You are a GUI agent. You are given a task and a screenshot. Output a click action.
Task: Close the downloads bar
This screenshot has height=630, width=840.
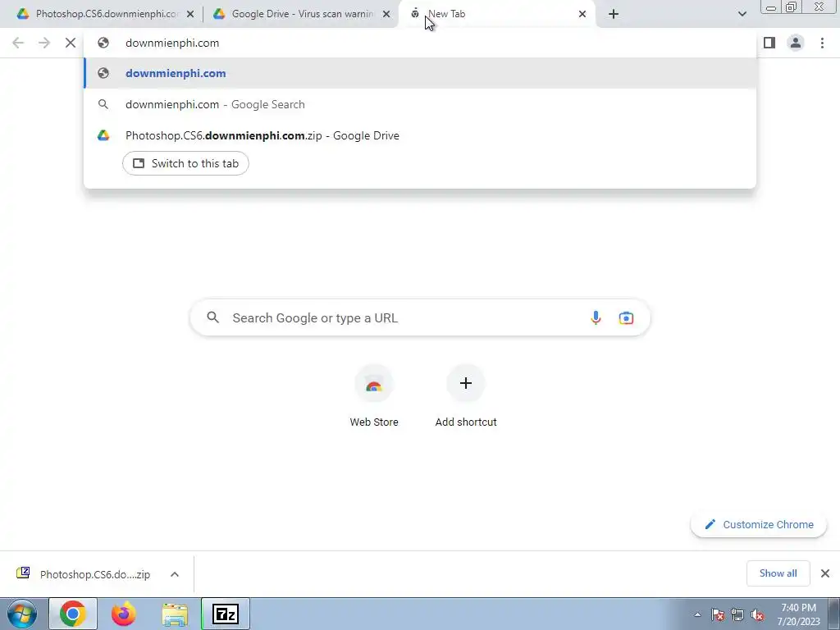[825, 573]
